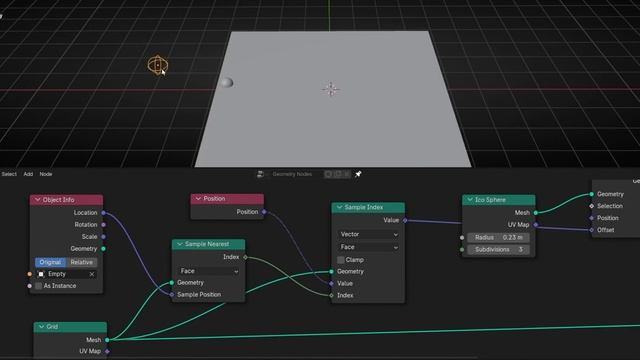Collapse the Position node
The width and height of the screenshot is (640, 360).
198,198
